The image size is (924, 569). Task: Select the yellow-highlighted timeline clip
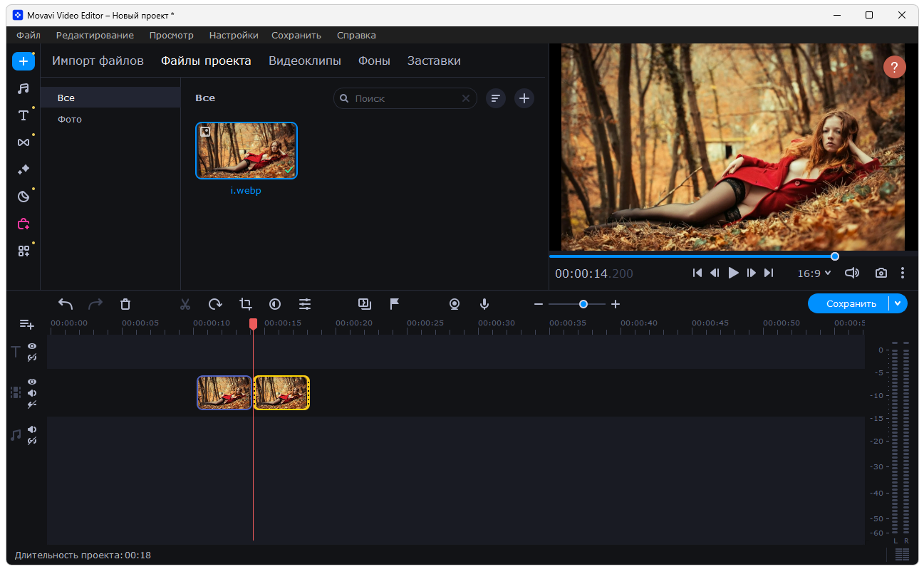pyautogui.click(x=281, y=392)
